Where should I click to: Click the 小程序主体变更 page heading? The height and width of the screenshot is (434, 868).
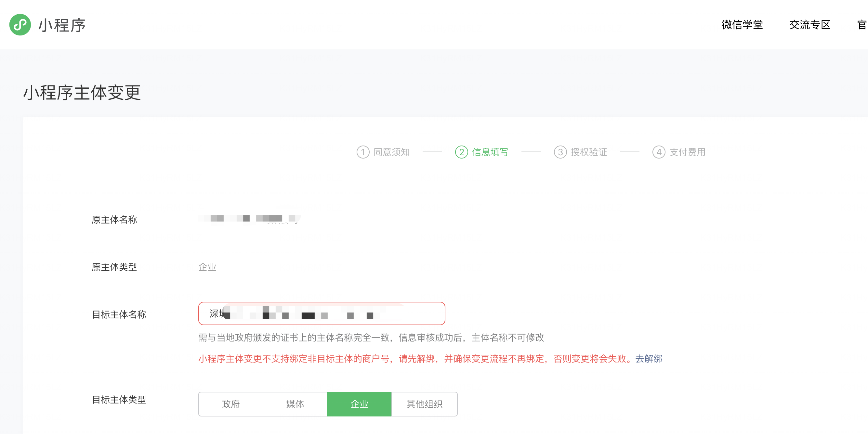click(x=82, y=92)
